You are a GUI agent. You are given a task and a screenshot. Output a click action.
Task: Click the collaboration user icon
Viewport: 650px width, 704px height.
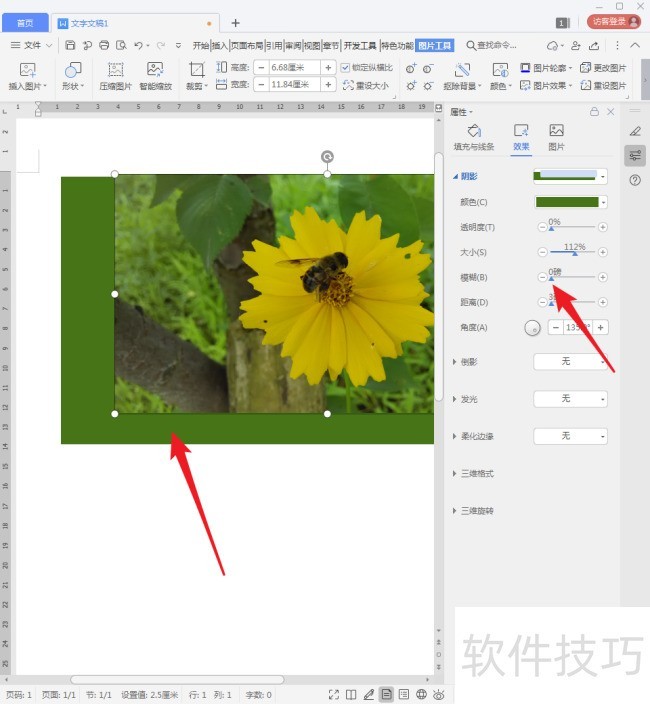[575, 45]
